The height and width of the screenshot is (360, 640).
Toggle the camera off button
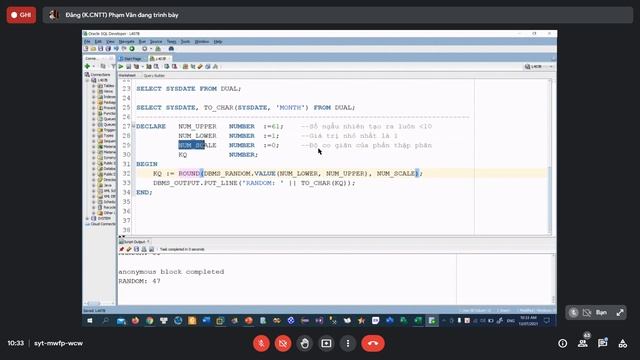click(x=283, y=344)
